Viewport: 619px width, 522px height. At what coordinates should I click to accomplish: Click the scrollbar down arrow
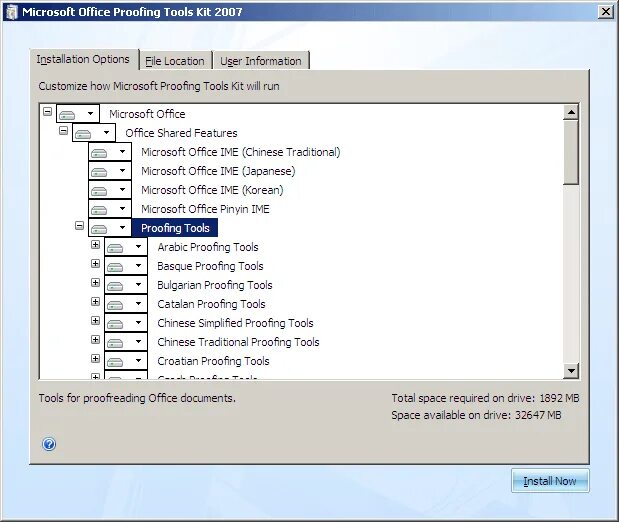pos(571,370)
